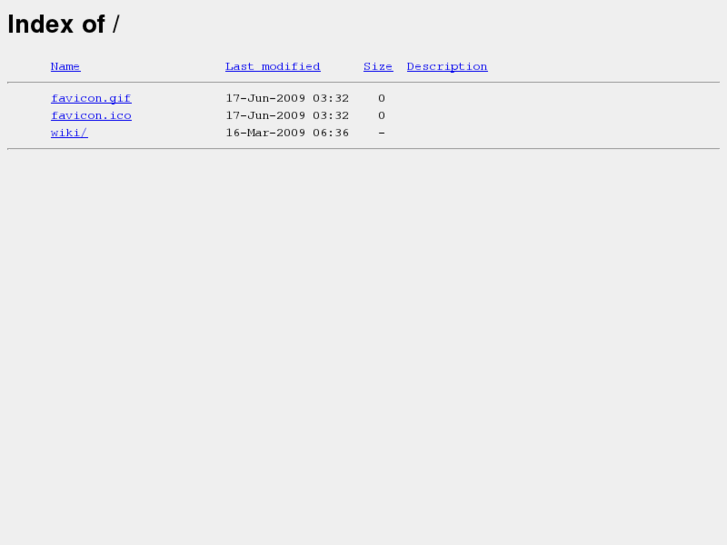Viewport: 727px width, 545px height.
Task: Click the 06:36 time in wiki row
Action: click(x=331, y=133)
